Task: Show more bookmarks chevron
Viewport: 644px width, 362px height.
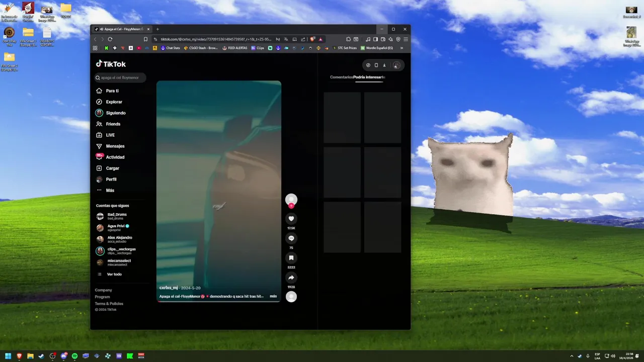Action: coord(401,48)
